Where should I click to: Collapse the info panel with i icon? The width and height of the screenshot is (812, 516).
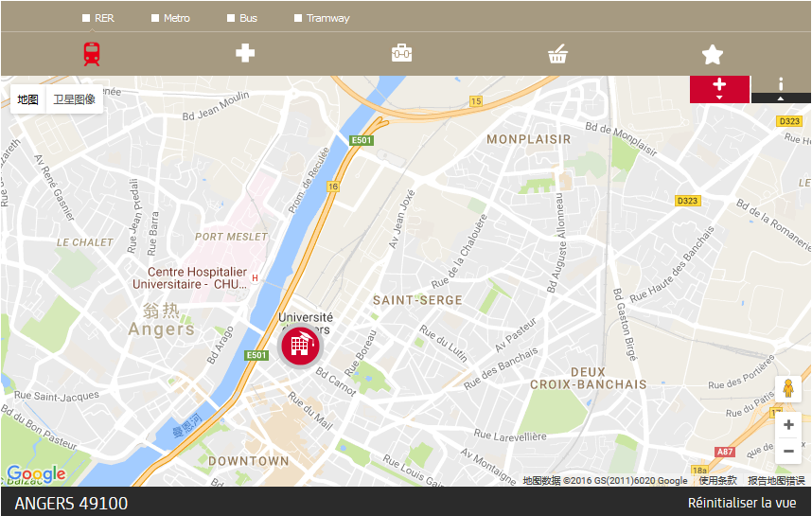[781, 89]
